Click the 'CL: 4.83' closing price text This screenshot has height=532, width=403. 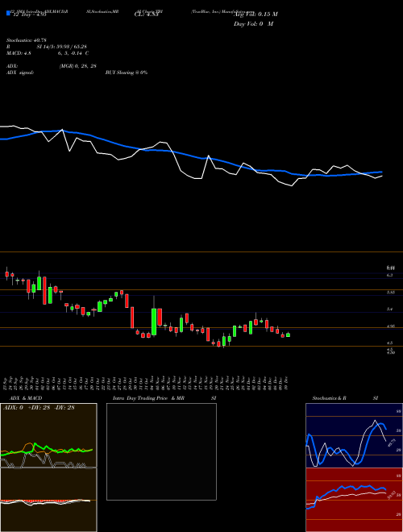(146, 15)
